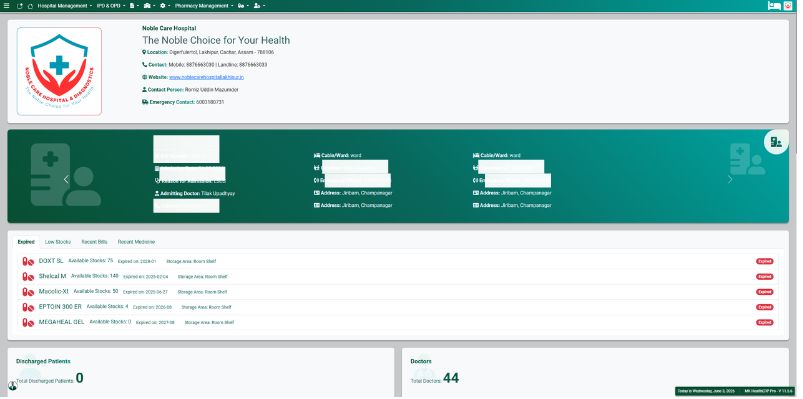Open the hamburger menu icon
Image resolution: width=803 pixels, height=399 pixels.
click(x=6, y=6)
